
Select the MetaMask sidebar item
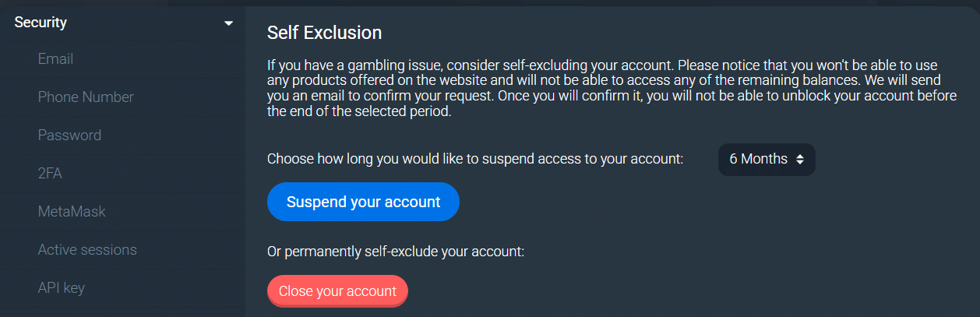(72, 211)
